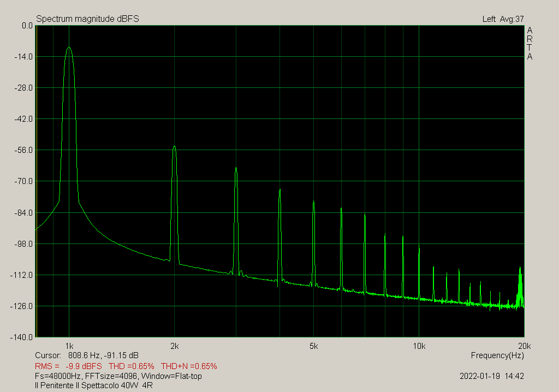Click the -140.0 y-axis label
The height and width of the screenshot is (392, 559).
tap(22, 337)
